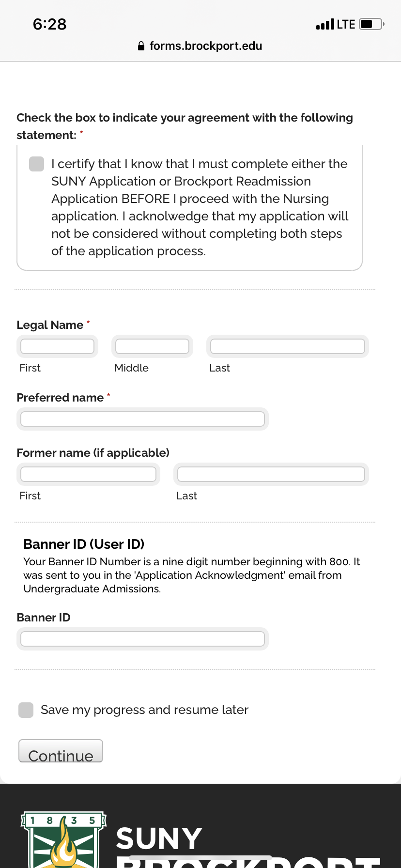This screenshot has height=868, width=401.
Task: Tap the 6:28 clock in status bar
Action: tap(49, 24)
